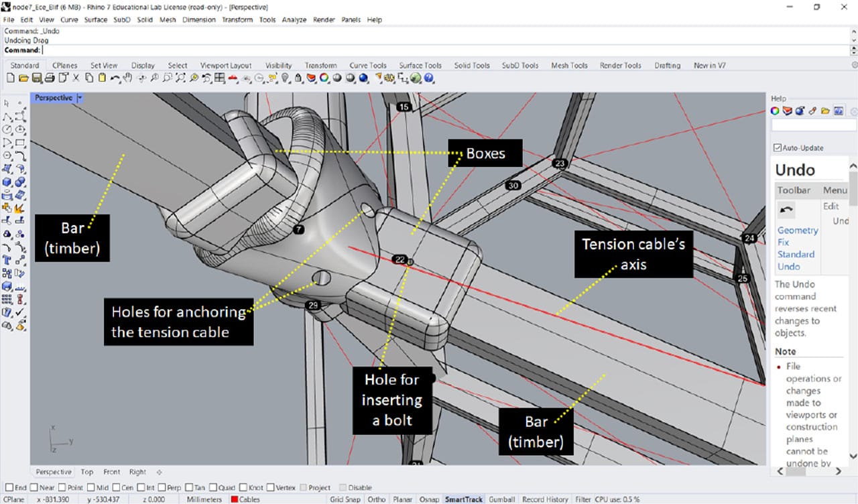Select the Pan hand tool
858x504 pixels.
(x=128, y=78)
